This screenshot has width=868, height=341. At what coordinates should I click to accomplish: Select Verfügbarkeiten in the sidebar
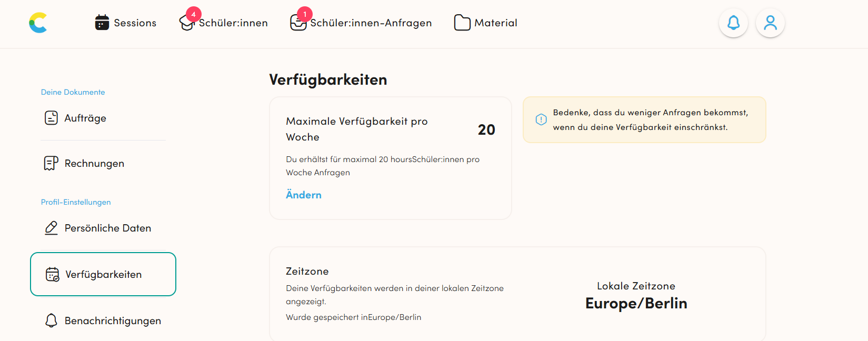(x=103, y=274)
